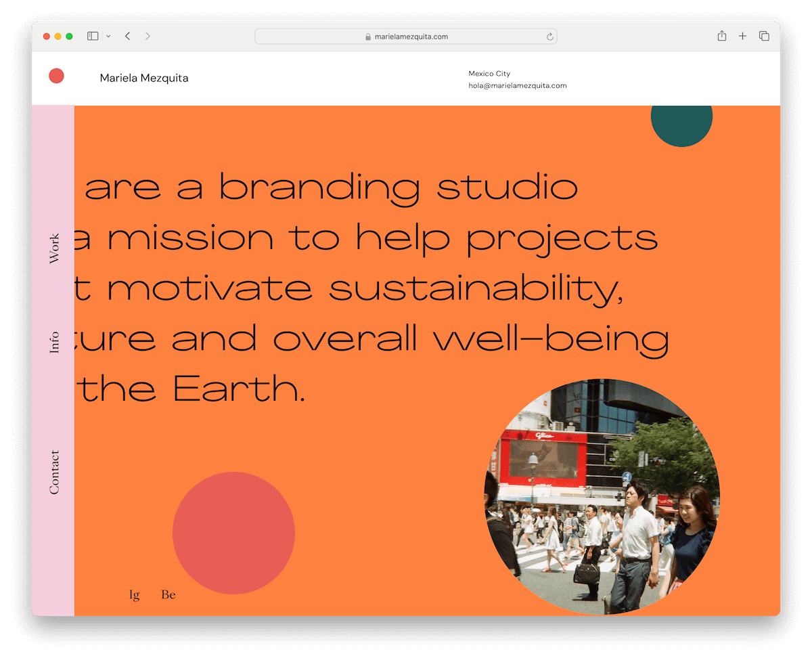
Task: Open the Work section in sidebar
Action: [54, 248]
